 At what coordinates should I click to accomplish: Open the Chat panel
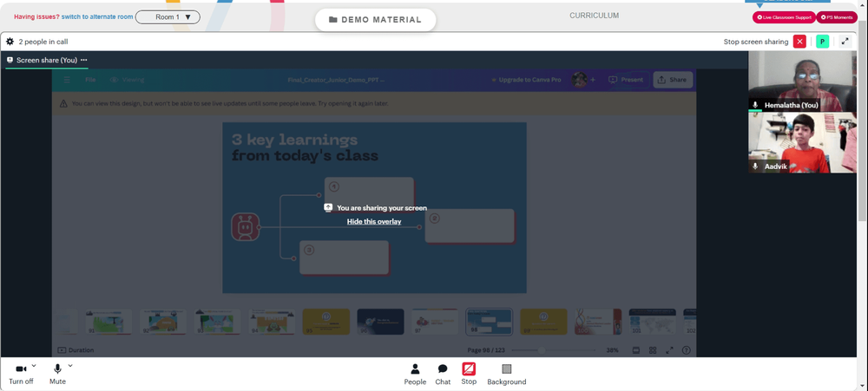pyautogui.click(x=443, y=375)
